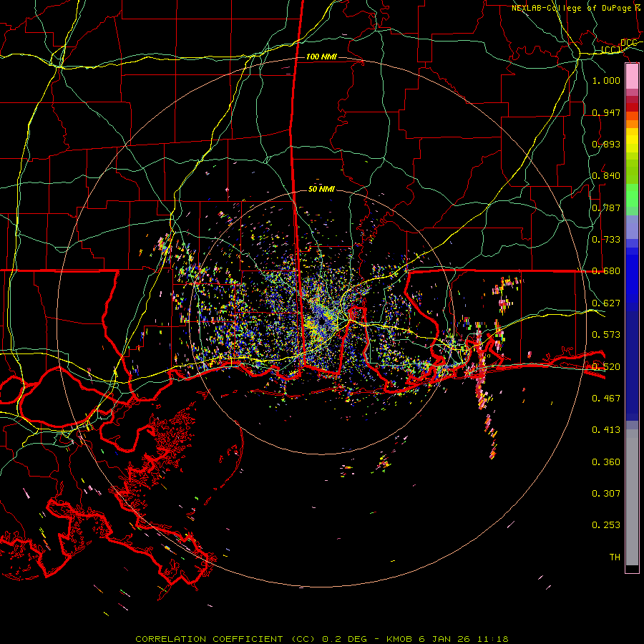Viewport: 644px width, 644px height.
Task: Click the 0.360 legend value
Action: (606, 462)
